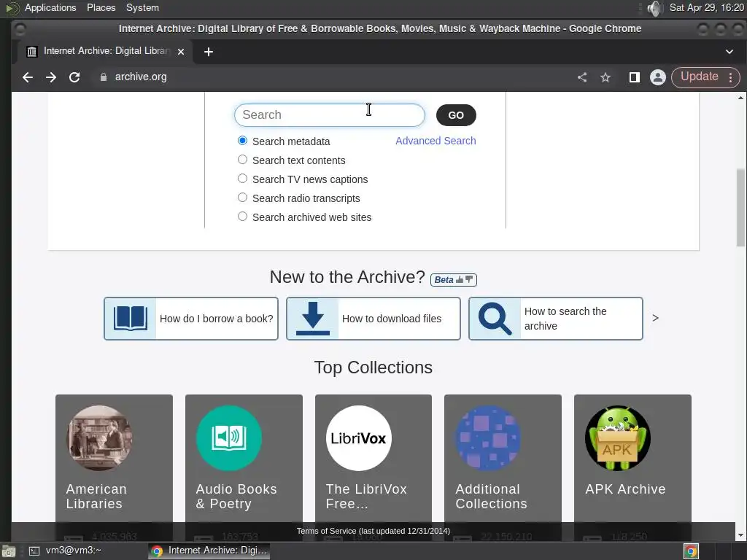
Task: Focus the Search input field
Action: [329, 115]
